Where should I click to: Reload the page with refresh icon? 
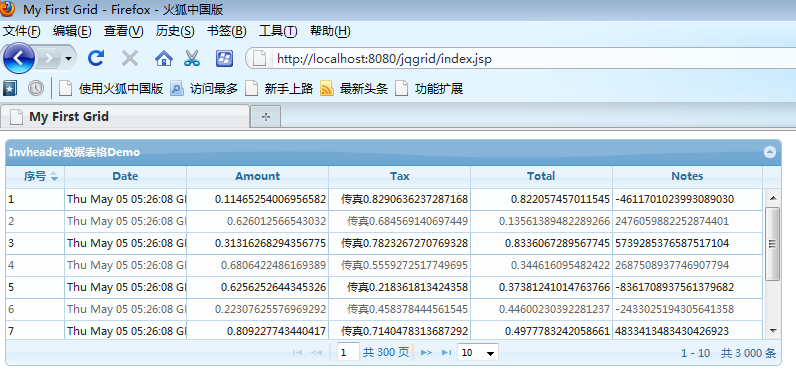95,58
